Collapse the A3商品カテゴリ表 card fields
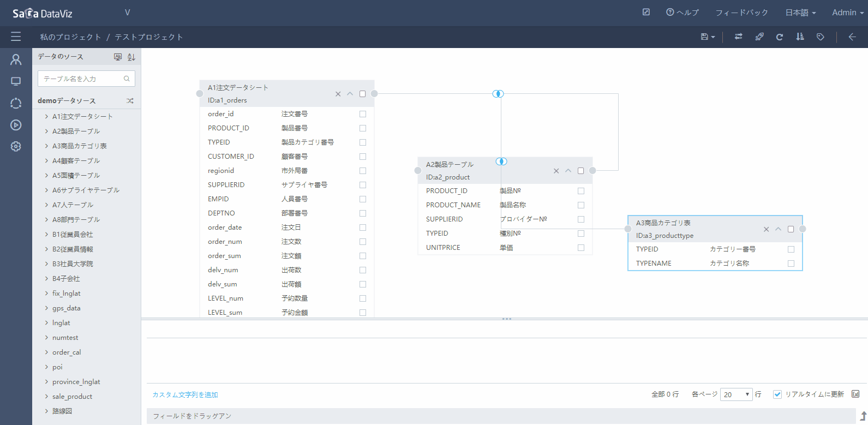This screenshot has width=868, height=425. [x=779, y=229]
